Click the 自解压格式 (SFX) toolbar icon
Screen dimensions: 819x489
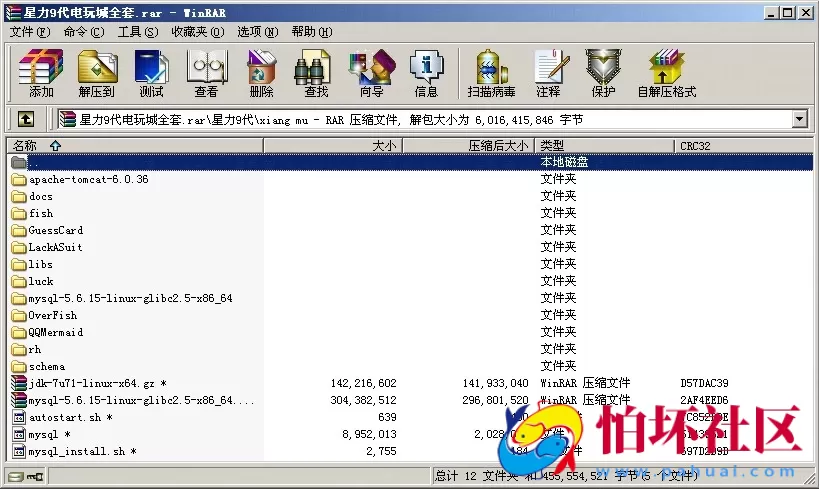point(667,73)
